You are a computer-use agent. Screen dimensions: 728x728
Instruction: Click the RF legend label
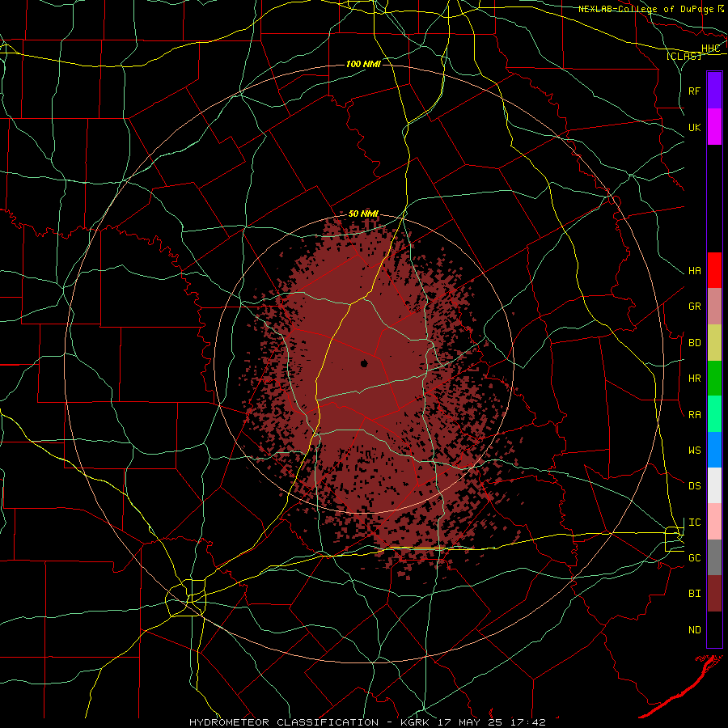694,91
